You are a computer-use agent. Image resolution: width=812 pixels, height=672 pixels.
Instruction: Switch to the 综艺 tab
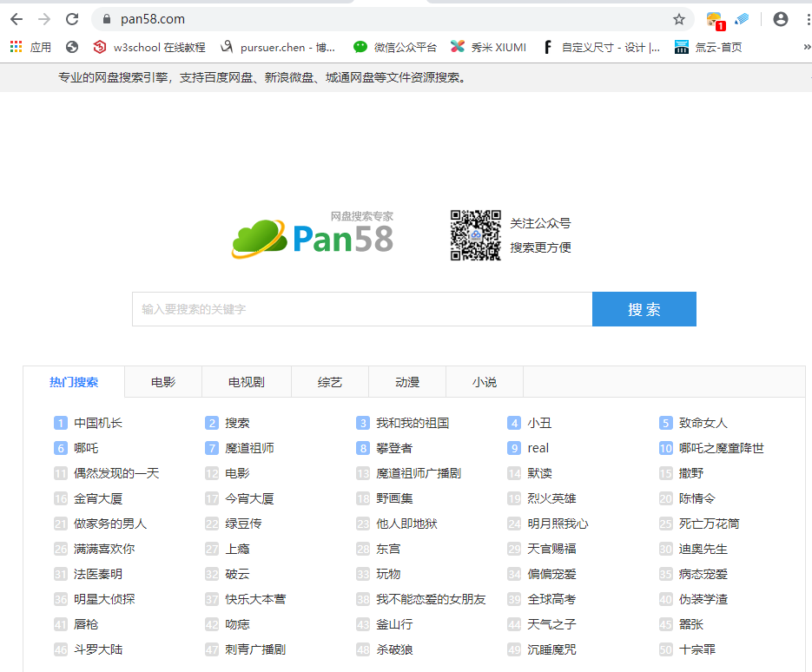(330, 382)
